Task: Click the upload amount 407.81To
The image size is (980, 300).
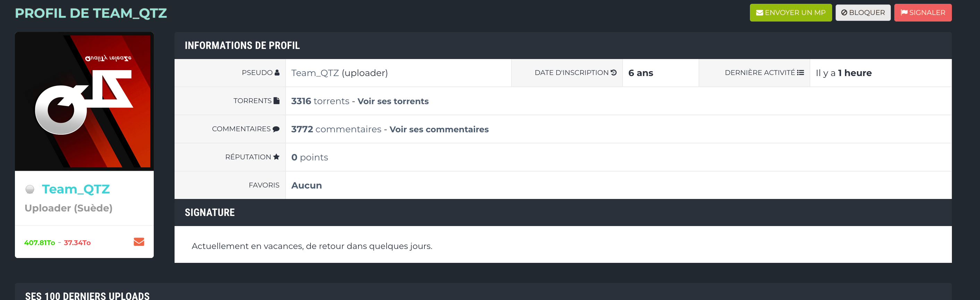Action: pos(40,242)
